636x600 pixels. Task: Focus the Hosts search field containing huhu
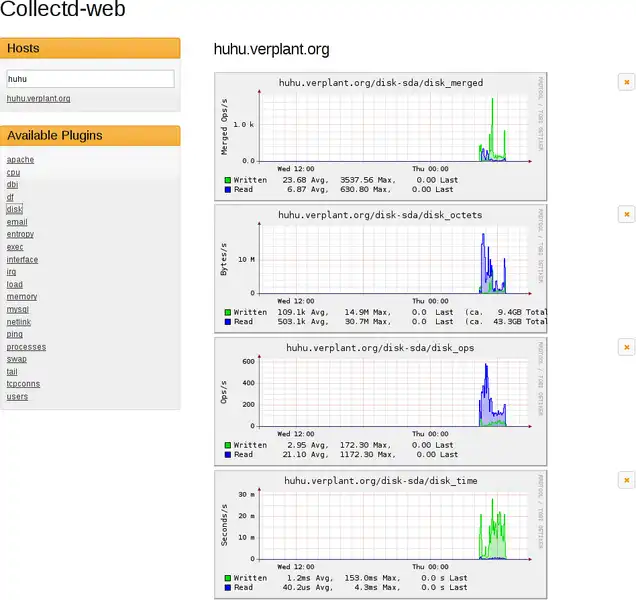pyautogui.click(x=90, y=79)
